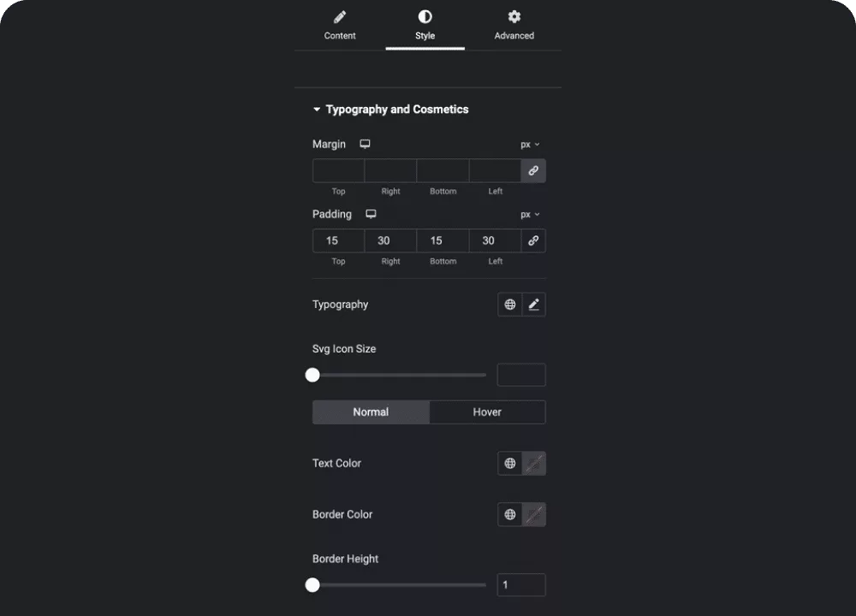Open global colors globe for Border Color

click(510, 514)
